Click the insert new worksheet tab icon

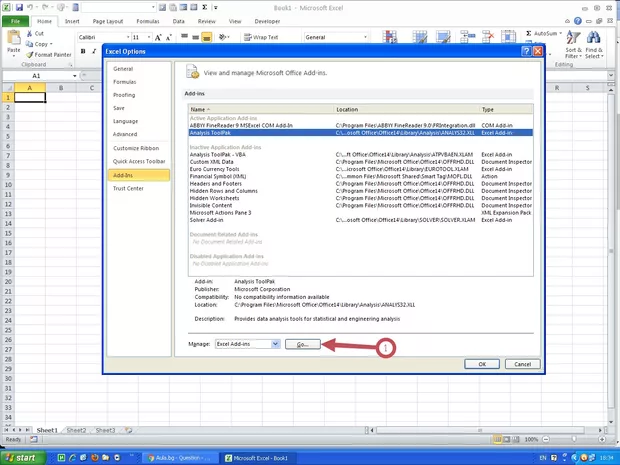(126, 430)
